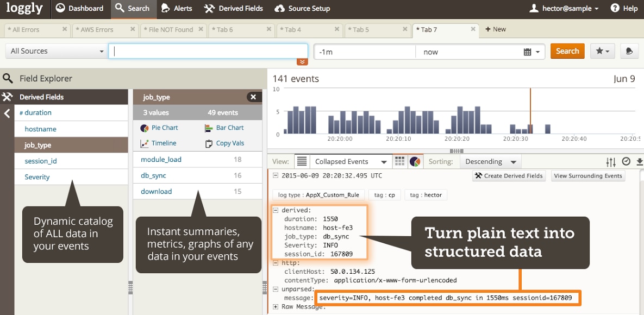644x315 pixels.
Task: Click the download events icon
Action: pyautogui.click(x=639, y=162)
